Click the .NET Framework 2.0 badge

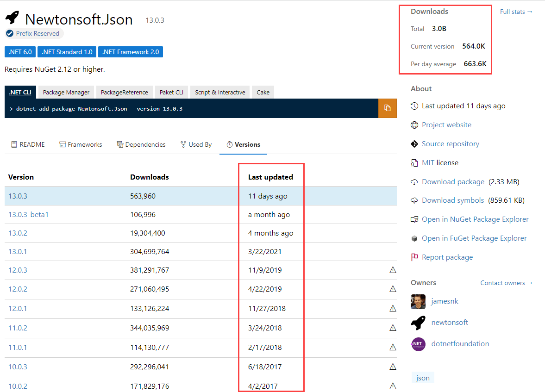coord(131,52)
